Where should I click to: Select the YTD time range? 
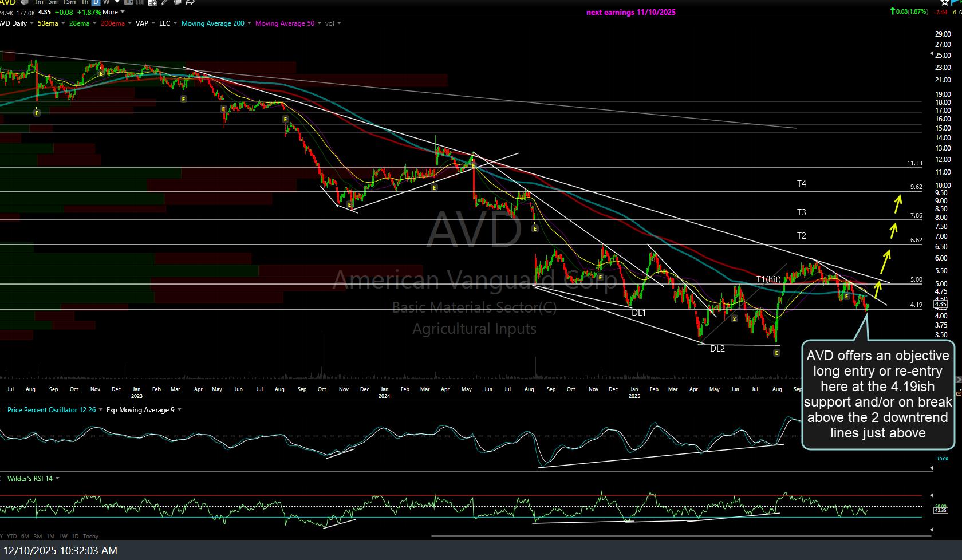(x=11, y=537)
